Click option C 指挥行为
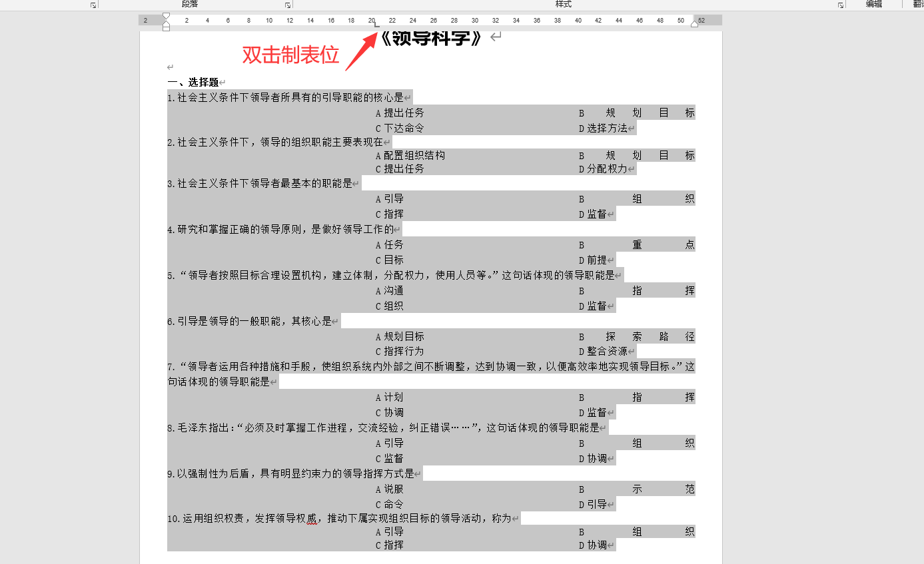The height and width of the screenshot is (564, 924). [x=400, y=352]
